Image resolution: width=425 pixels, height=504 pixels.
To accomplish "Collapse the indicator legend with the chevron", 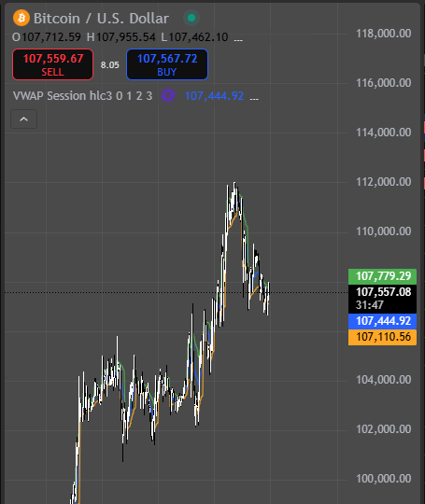I will pos(23,119).
